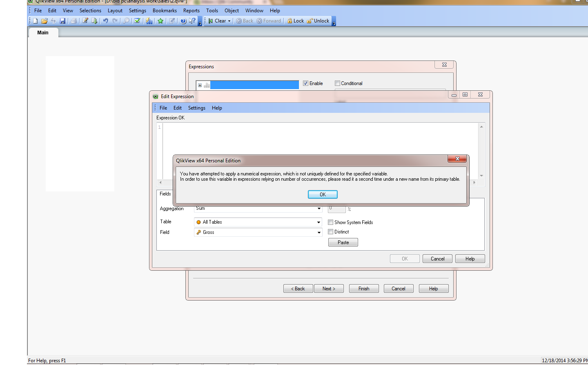Open the Object menu
This screenshot has width=588, height=368.
pos(232,11)
